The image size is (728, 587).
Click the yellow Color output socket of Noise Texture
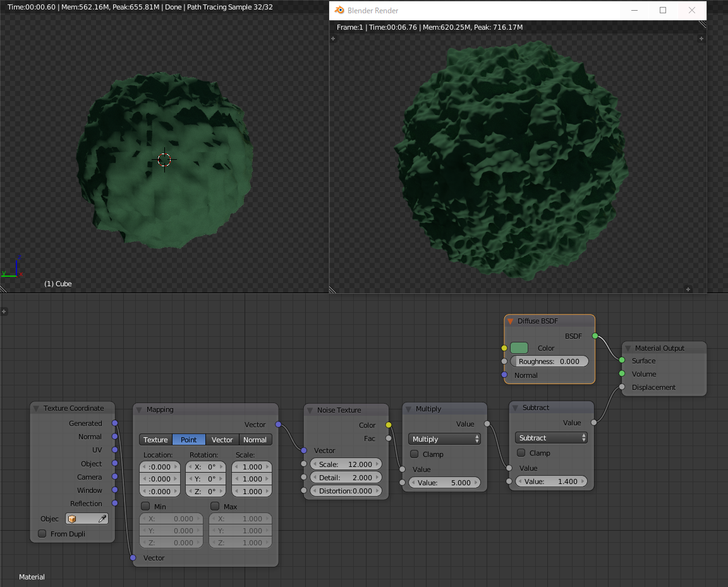click(389, 425)
